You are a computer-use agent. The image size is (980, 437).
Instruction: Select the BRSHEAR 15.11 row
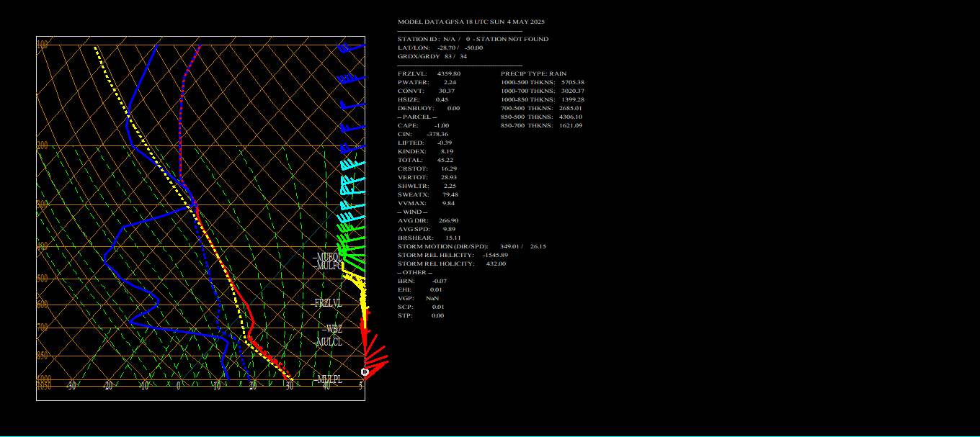429,238
